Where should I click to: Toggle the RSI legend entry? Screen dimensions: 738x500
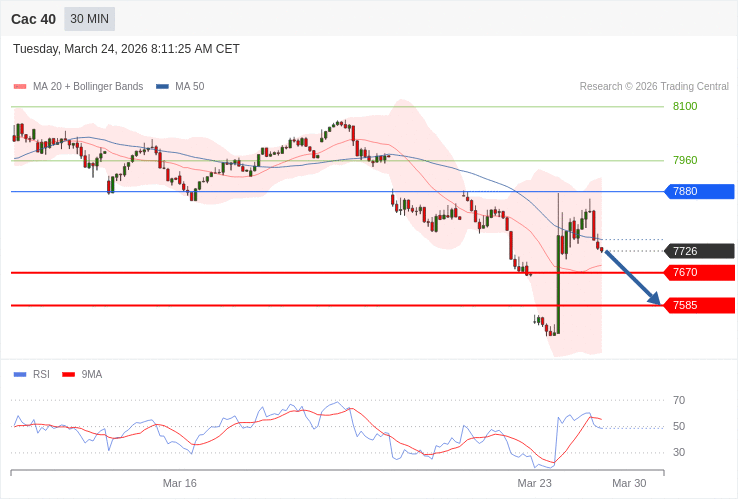(x=32, y=374)
